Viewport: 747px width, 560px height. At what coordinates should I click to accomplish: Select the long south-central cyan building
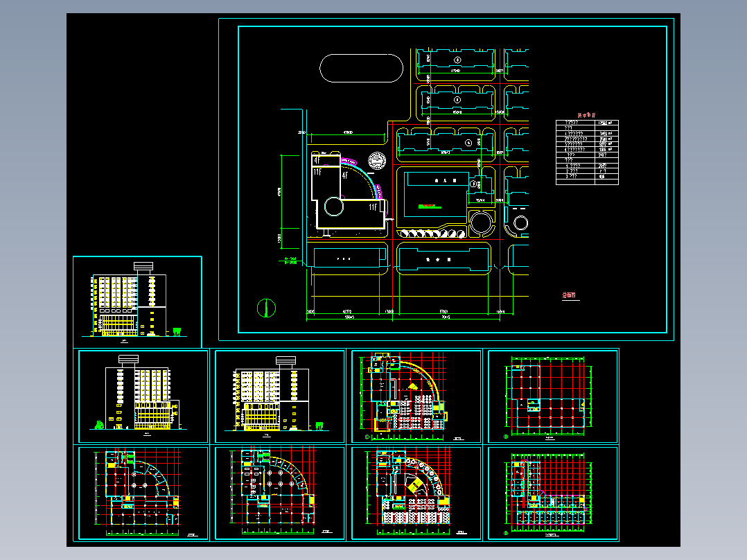[x=443, y=259]
